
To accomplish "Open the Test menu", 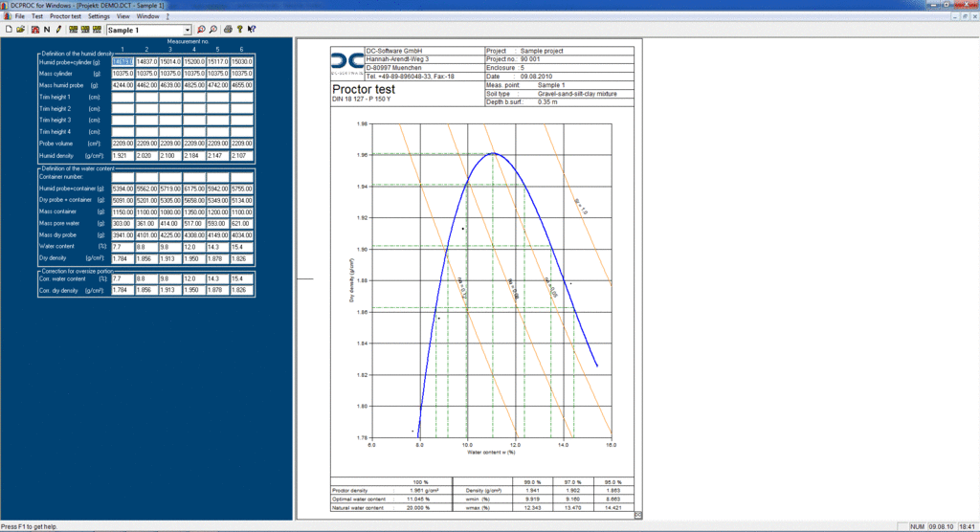I will click(x=37, y=16).
